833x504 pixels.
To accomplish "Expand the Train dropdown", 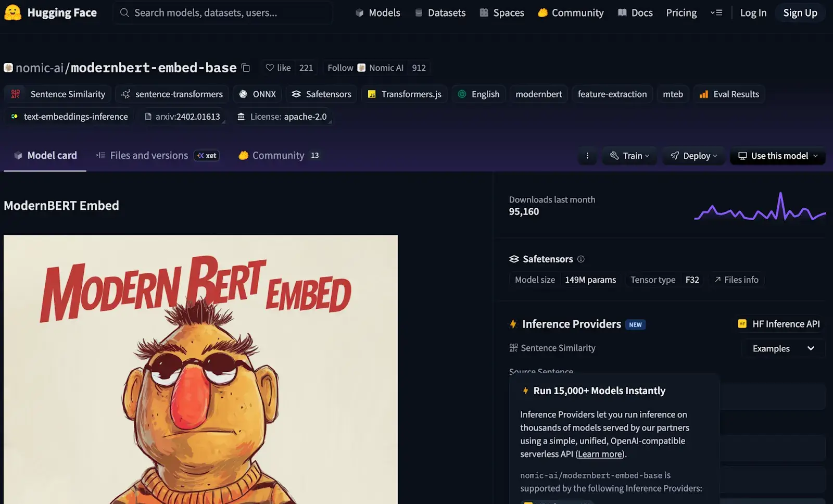I will pos(629,156).
